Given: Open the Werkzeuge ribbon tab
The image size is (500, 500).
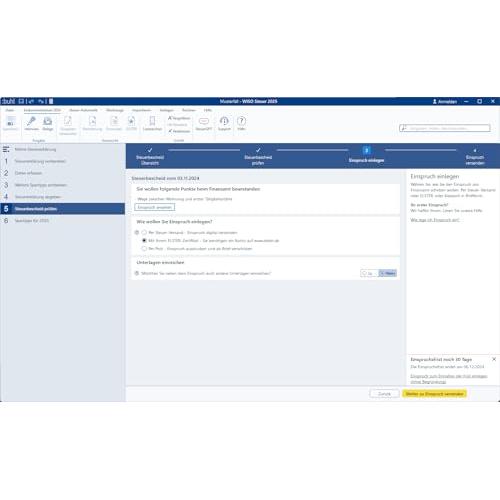Looking at the screenshot, I should [x=115, y=110].
